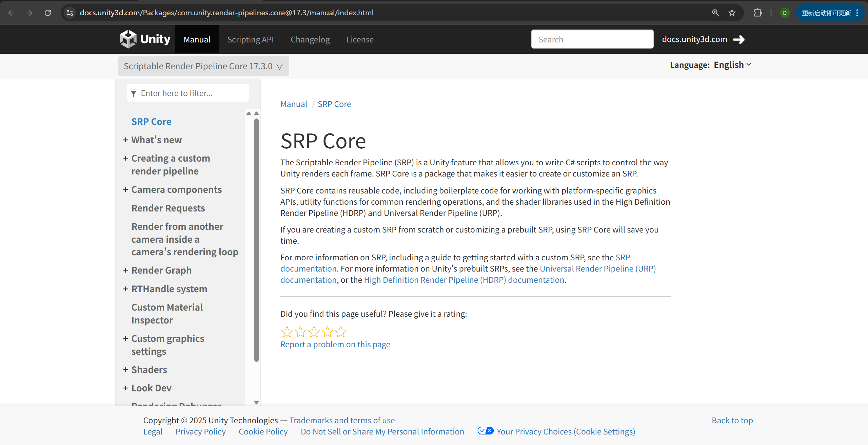Click the docs.unity3d.com header link

pyautogui.click(x=694, y=39)
